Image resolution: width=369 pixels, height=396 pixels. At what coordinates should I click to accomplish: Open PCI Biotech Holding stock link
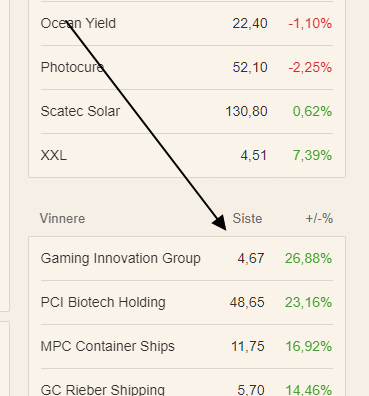103,302
